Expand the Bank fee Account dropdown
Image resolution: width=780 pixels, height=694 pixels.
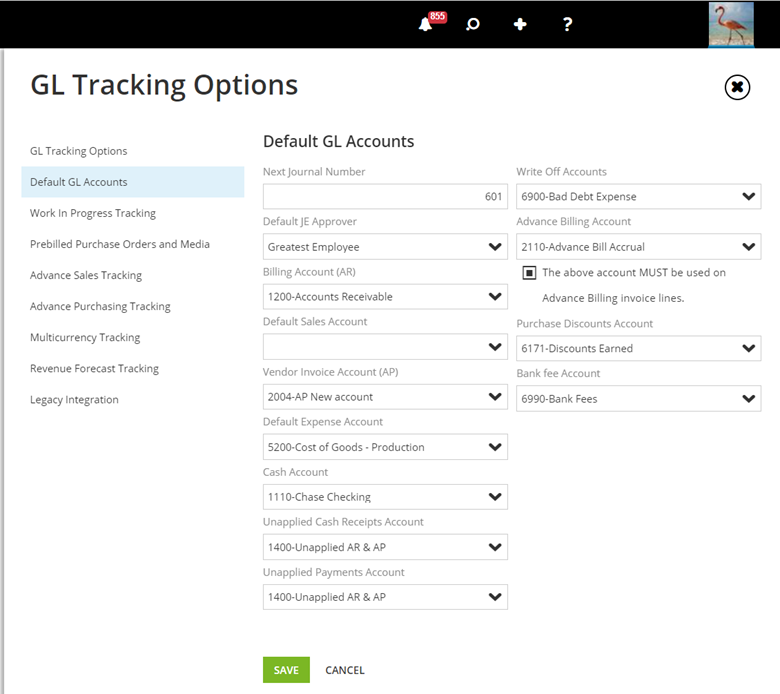coord(638,399)
